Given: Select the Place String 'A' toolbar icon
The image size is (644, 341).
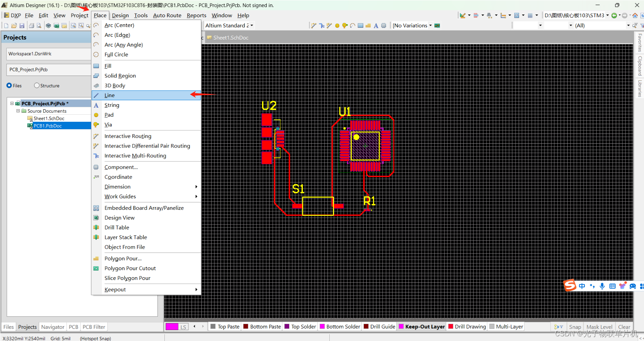Looking at the screenshot, I should coord(376,25).
